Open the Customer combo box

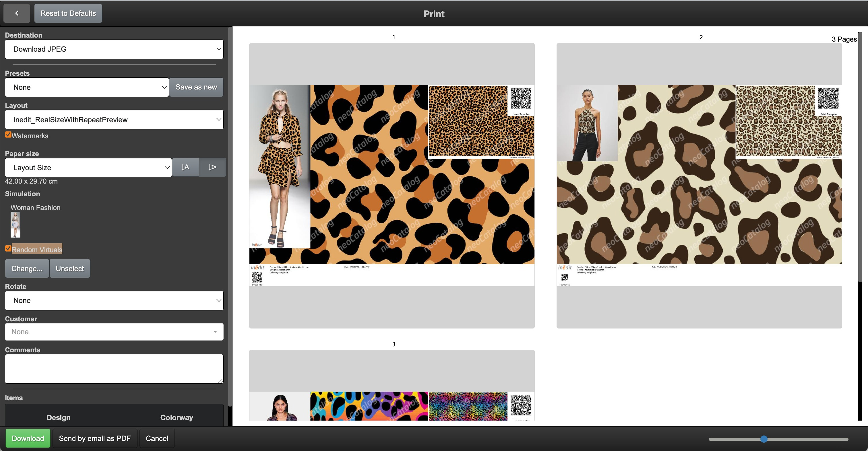pos(114,332)
